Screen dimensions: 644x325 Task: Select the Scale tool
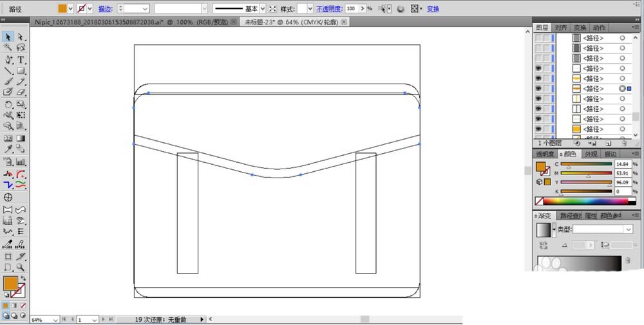click(21, 105)
